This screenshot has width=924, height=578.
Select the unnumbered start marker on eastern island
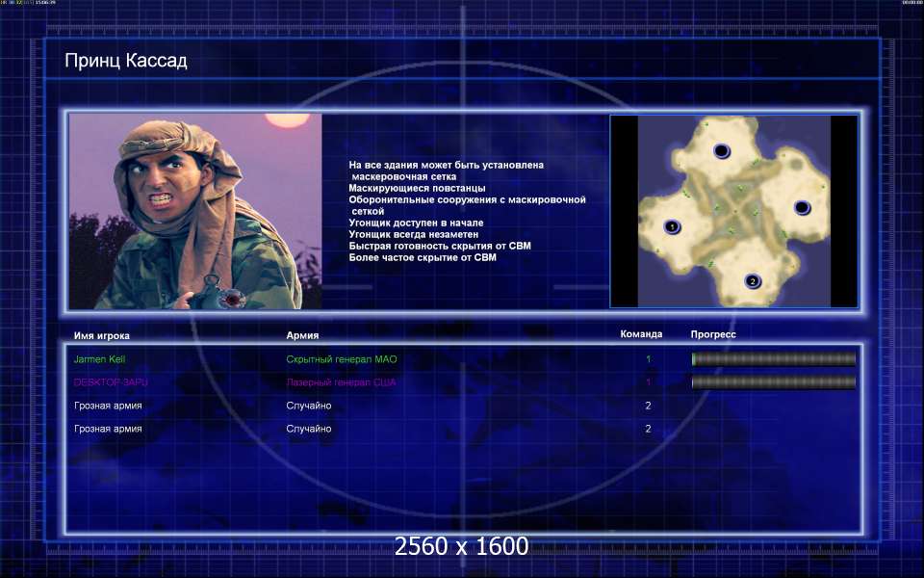[802, 208]
